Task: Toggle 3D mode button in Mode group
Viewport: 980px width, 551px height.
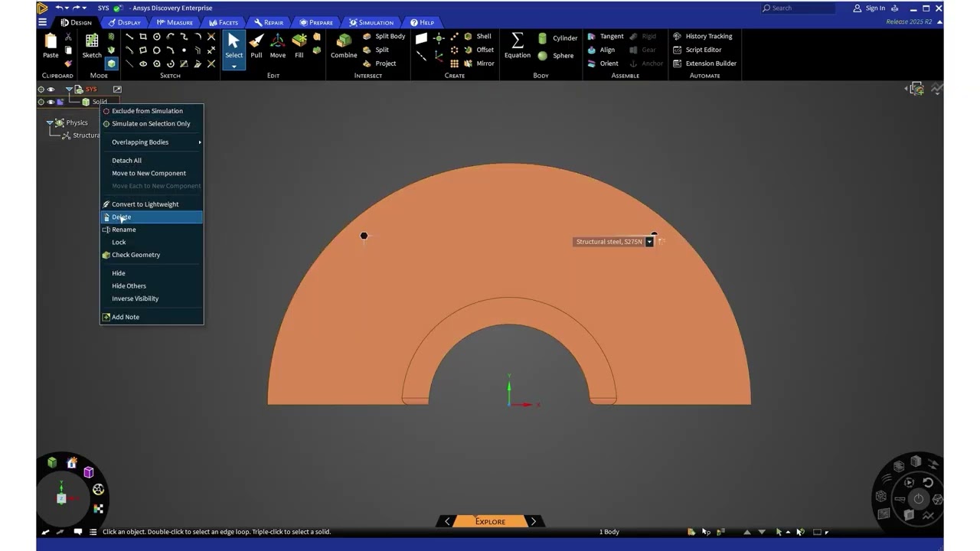Action: tap(112, 64)
